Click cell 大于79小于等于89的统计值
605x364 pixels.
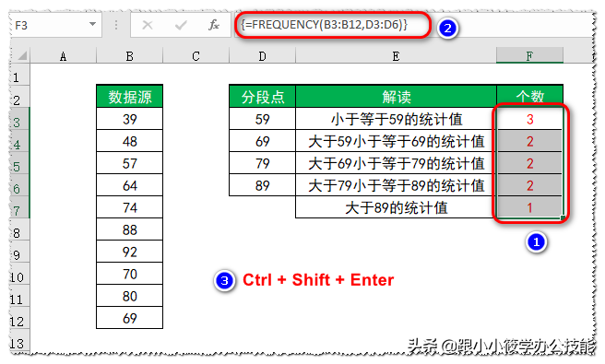[396, 185]
